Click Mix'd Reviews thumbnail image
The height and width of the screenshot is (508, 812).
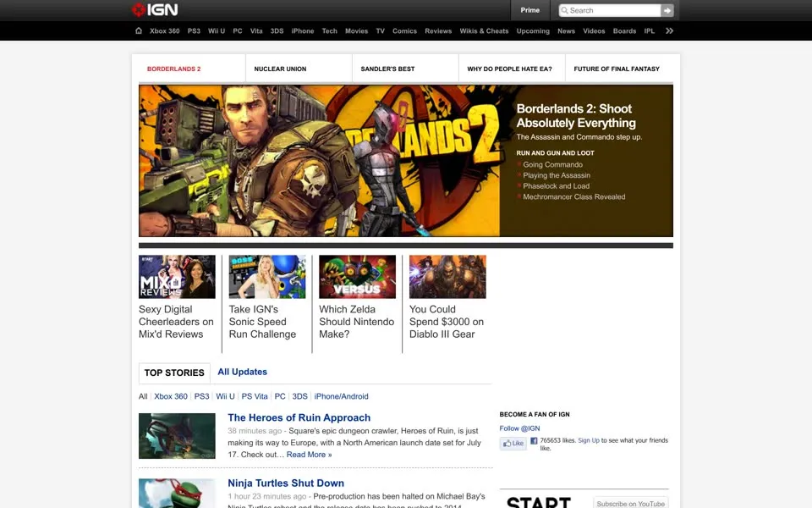click(x=177, y=276)
